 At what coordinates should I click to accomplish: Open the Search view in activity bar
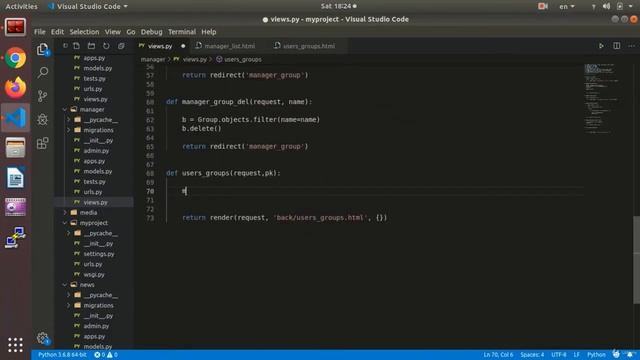pyautogui.click(x=42, y=73)
